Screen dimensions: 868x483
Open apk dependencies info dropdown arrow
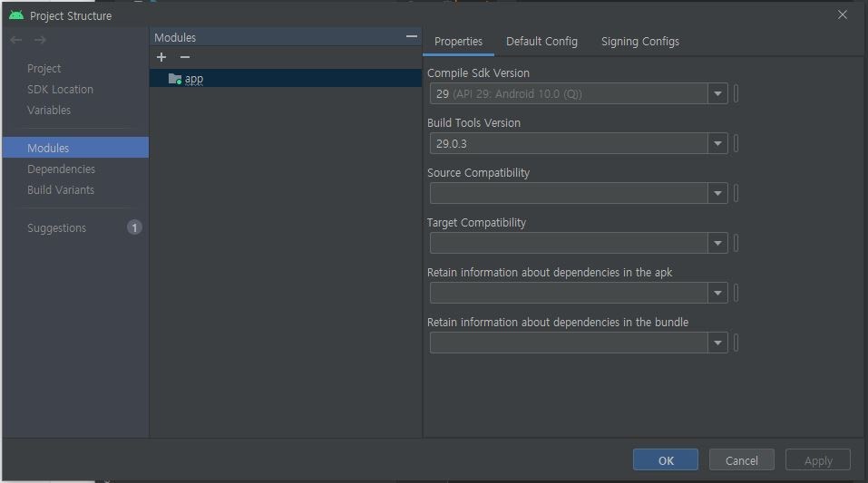coord(717,293)
